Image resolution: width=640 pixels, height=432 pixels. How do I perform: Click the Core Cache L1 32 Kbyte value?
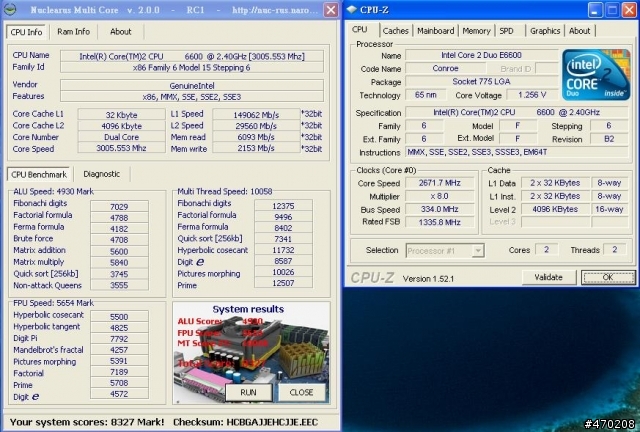(121, 115)
